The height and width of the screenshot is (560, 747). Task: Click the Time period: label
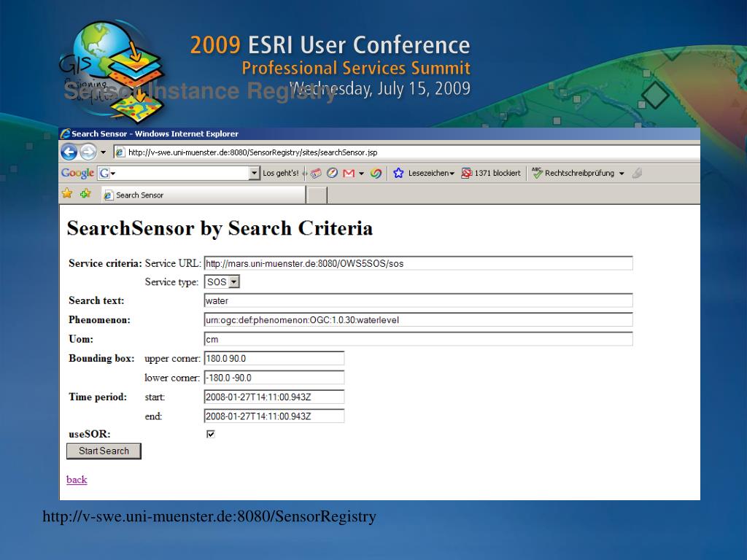click(98, 397)
